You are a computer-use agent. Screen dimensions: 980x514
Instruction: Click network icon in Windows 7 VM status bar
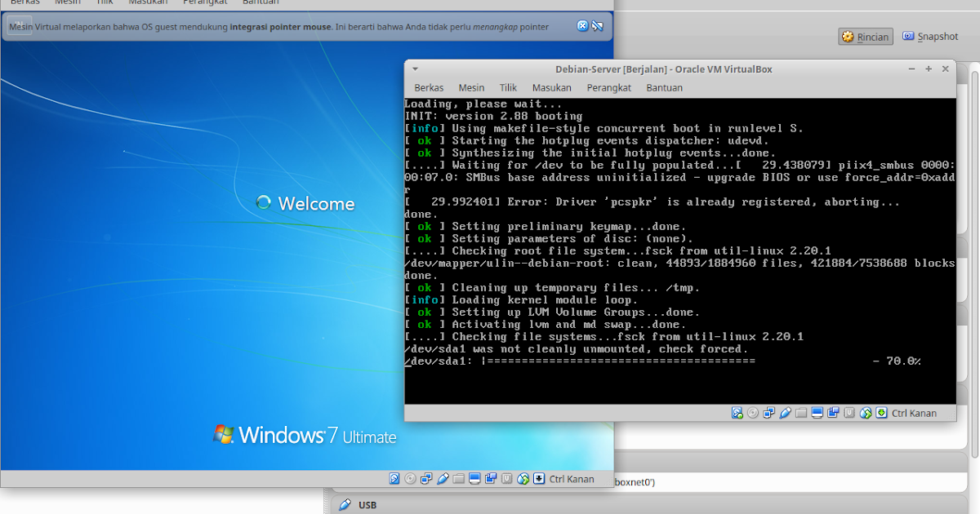425,478
